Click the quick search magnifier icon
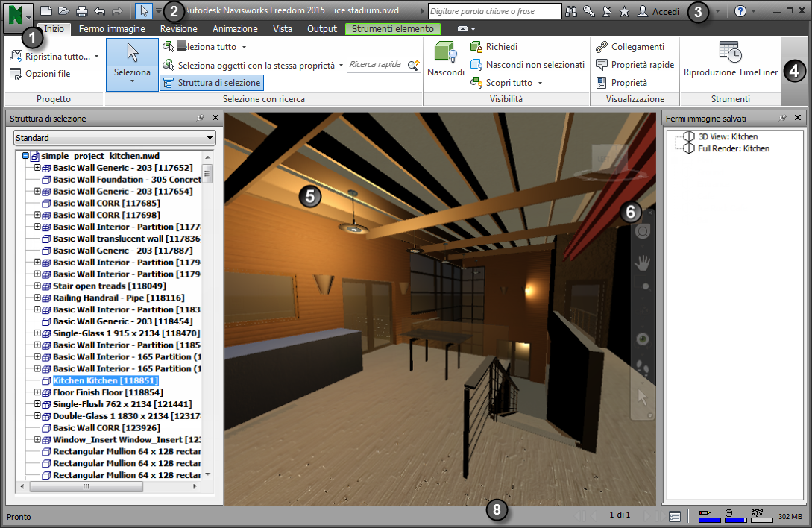The height and width of the screenshot is (528, 812). click(x=413, y=65)
